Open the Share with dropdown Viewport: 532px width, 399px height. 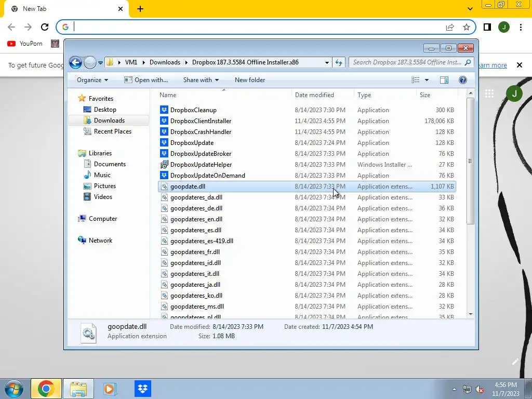tap(201, 79)
